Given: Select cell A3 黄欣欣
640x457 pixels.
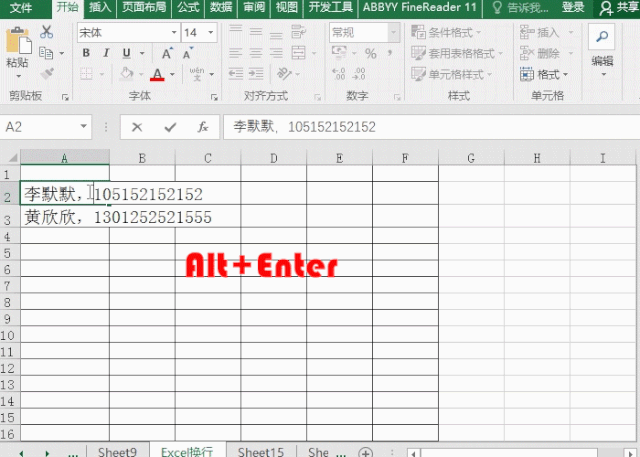Looking at the screenshot, I should point(65,217).
